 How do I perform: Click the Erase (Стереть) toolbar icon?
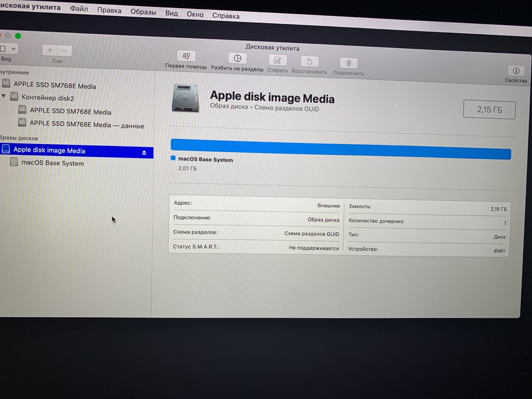pos(277,60)
